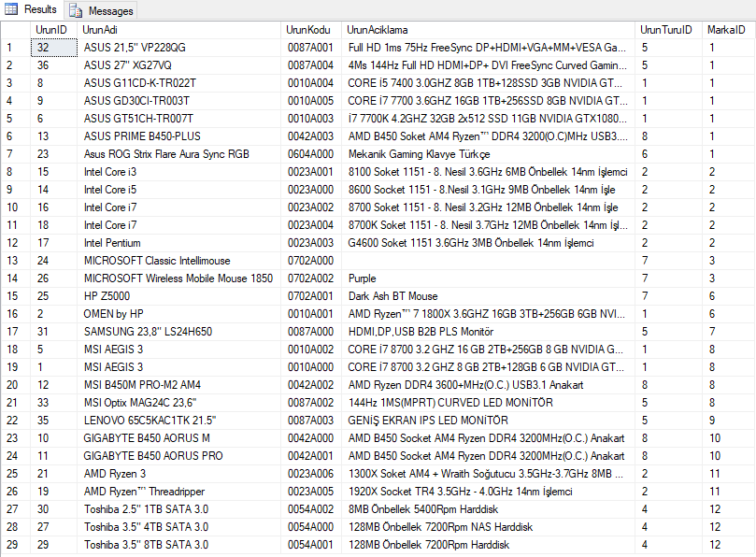Select product code 0702A002

tap(311, 278)
